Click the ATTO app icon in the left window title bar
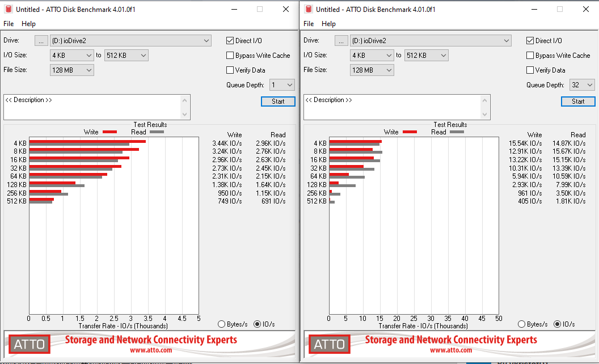The height and width of the screenshot is (364, 599). (x=9, y=9)
